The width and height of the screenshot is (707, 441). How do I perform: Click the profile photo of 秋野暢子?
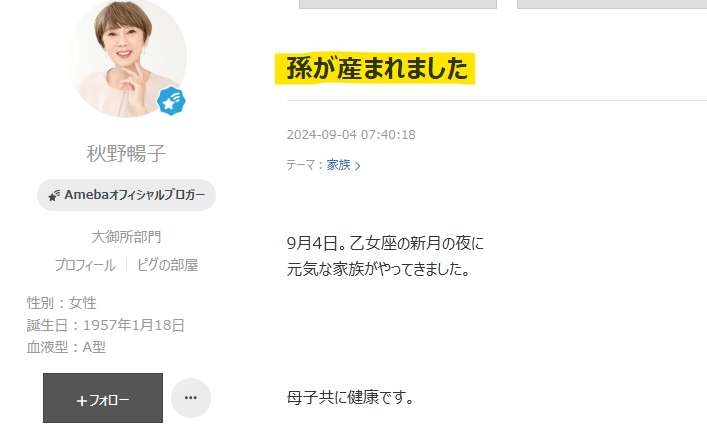[x=127, y=58]
